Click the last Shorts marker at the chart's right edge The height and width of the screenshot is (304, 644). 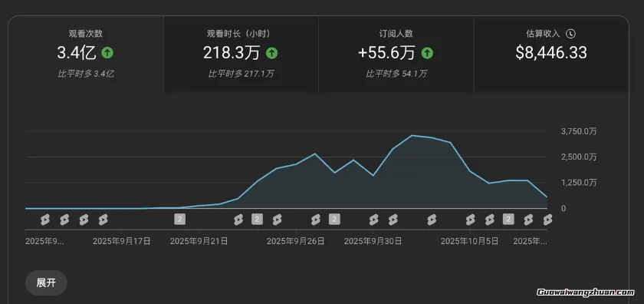click(547, 220)
